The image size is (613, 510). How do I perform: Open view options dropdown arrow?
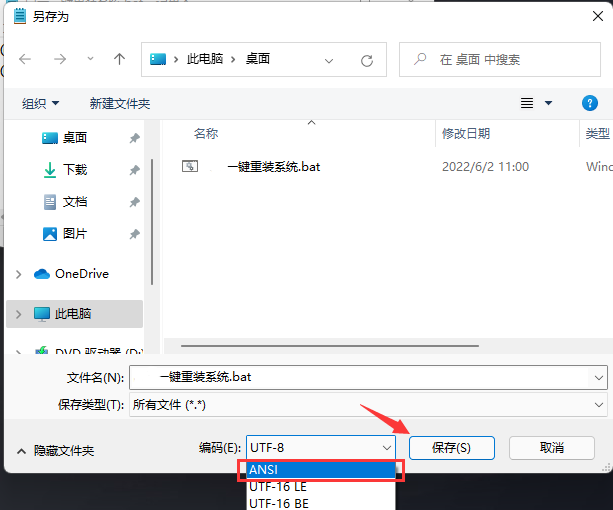pos(548,103)
